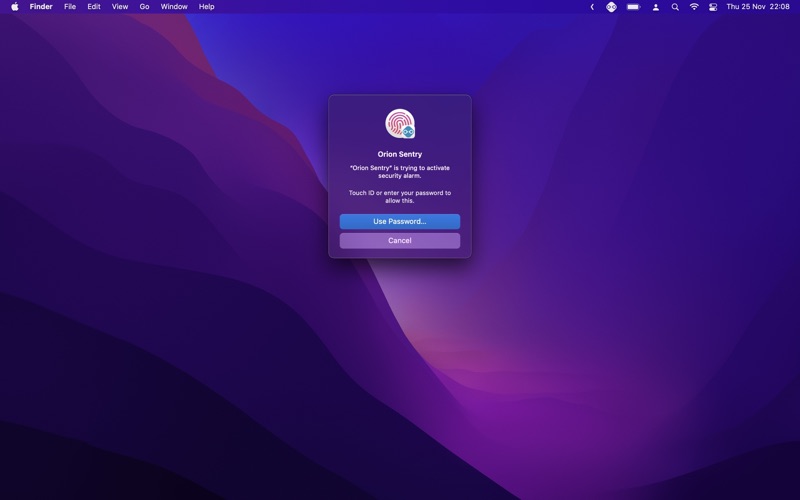Open the Finder menu
This screenshot has height=500, width=800.
click(x=41, y=7)
